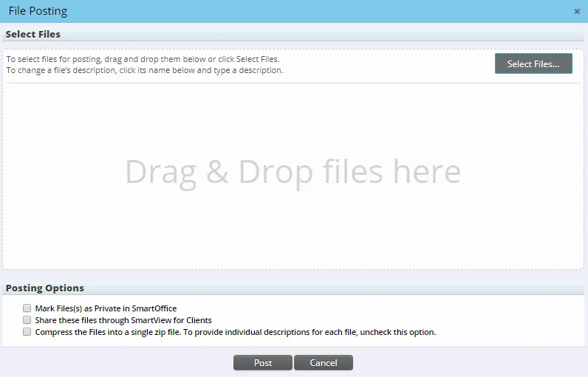
Task: Click the 'To change a file's description' instruction line
Action: tap(144, 71)
